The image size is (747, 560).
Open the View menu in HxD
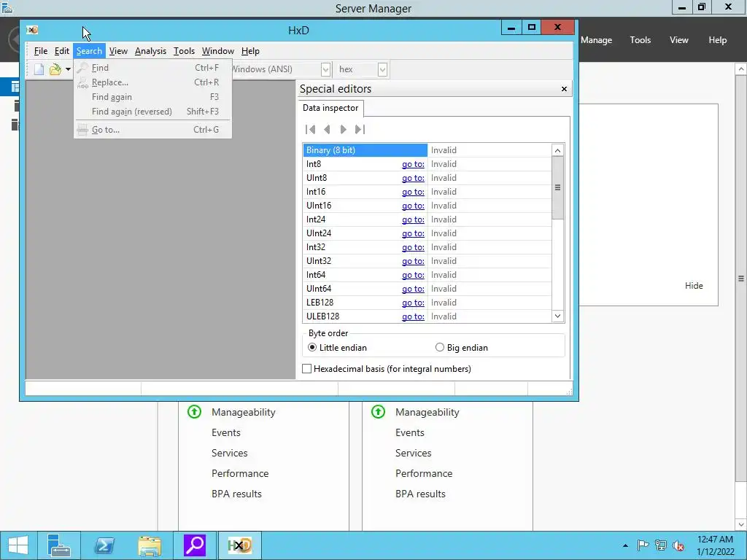point(118,51)
